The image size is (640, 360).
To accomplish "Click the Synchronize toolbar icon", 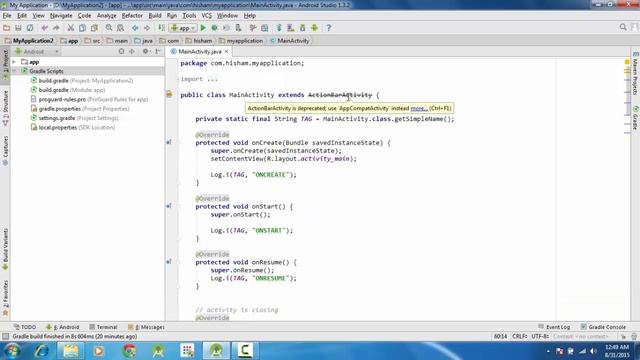I will [30, 28].
